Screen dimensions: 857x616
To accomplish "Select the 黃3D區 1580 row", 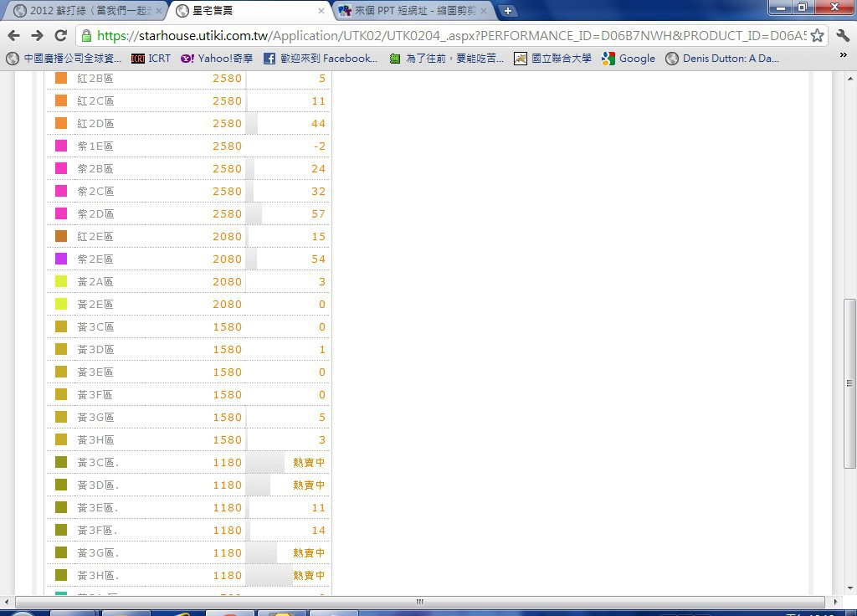I will [188, 349].
